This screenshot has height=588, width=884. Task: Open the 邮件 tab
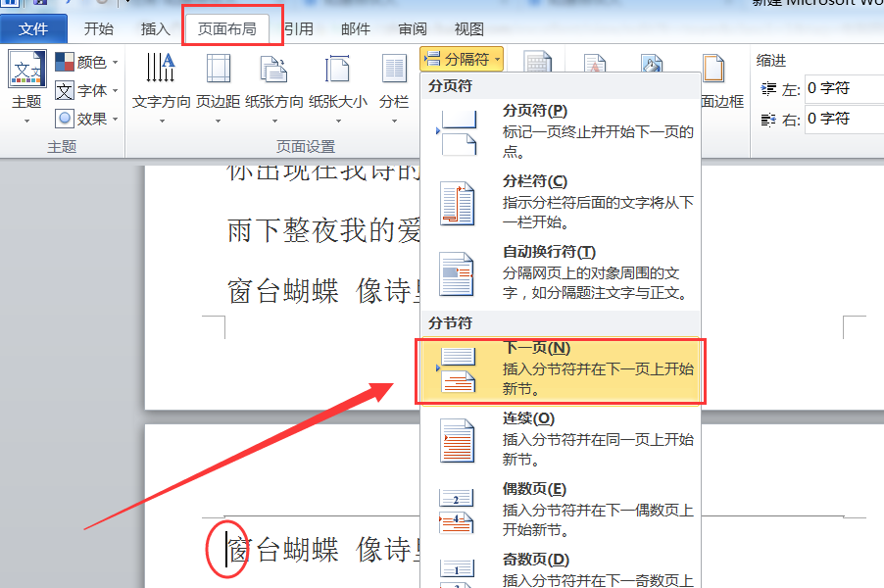point(355,28)
